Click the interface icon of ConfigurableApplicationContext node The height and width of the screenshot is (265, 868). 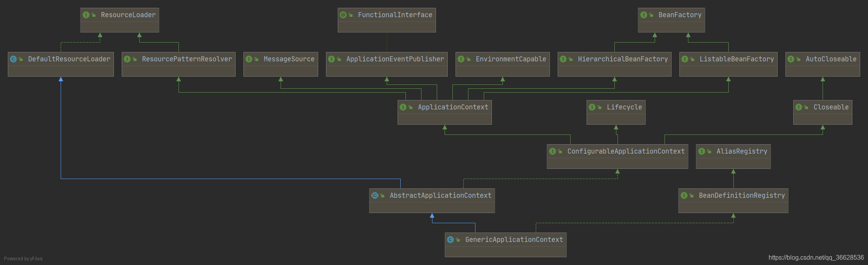(x=553, y=151)
